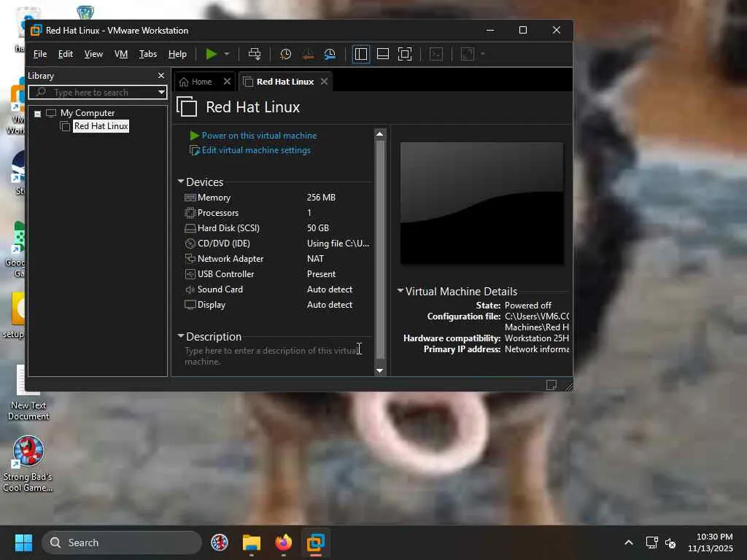
Task: Click the Send Ctrl+Alt+Del toolbar icon
Action: click(x=255, y=54)
